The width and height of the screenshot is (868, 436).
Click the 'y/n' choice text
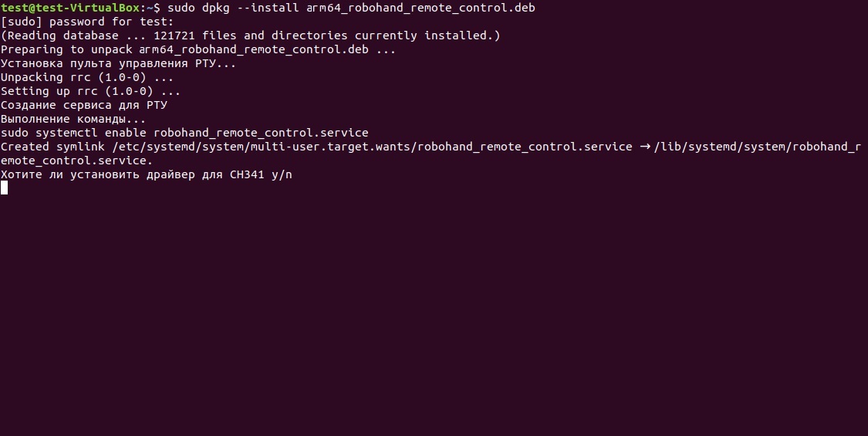(282, 174)
